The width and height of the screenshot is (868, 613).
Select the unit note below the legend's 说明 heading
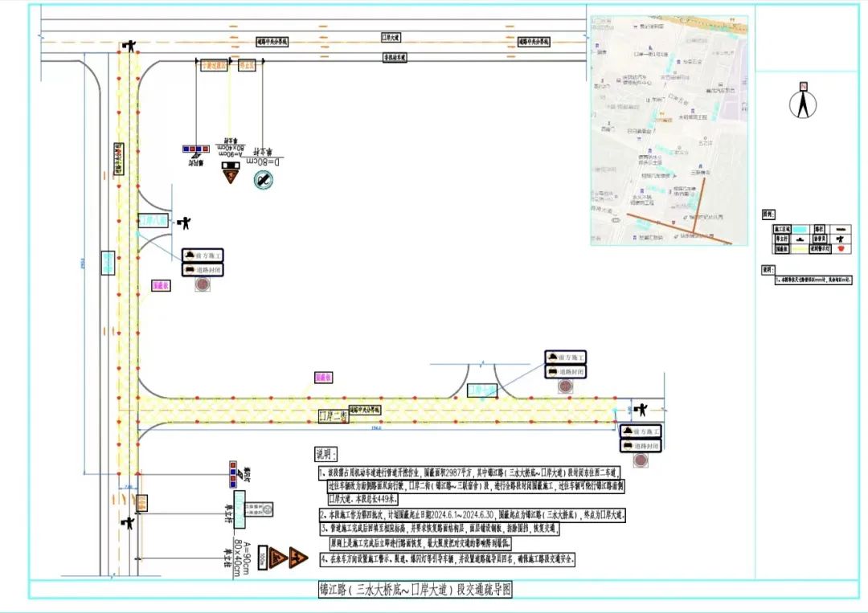tap(813, 280)
